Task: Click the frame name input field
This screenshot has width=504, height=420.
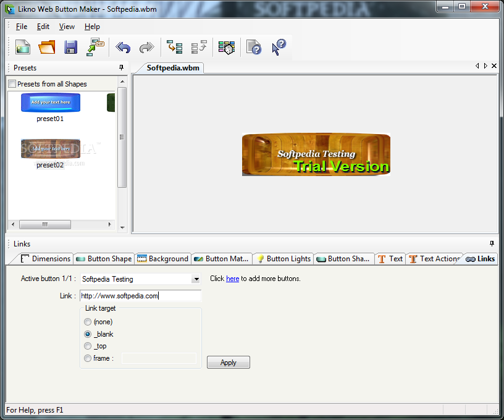Action: coord(159,358)
